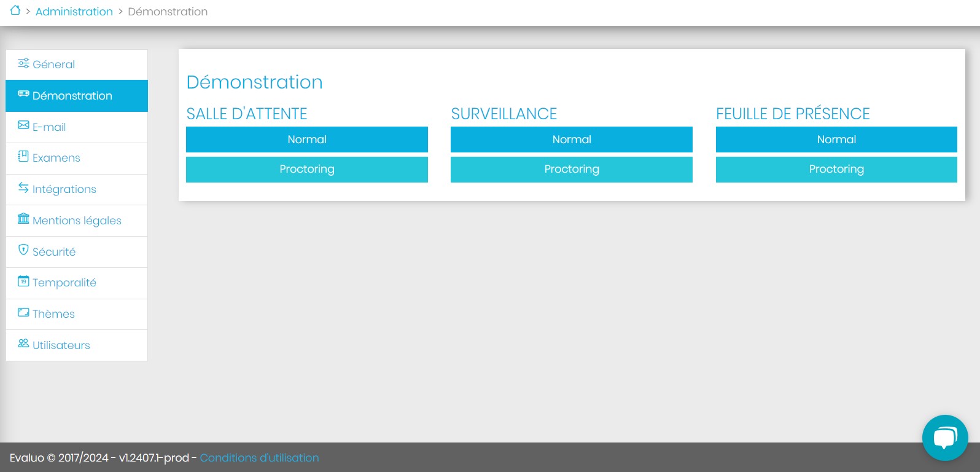
Task: Click the Thèmes picture icon
Action: [23, 312]
